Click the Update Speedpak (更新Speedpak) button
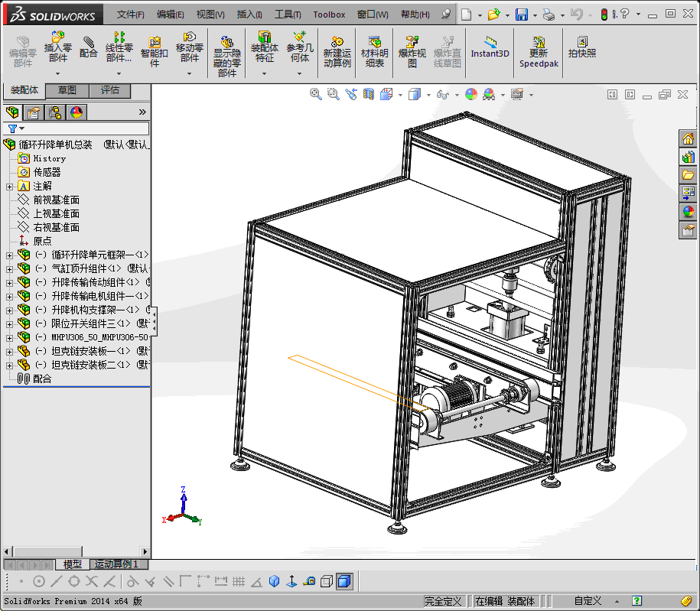Screen dimensions: 700x611 click(539, 51)
